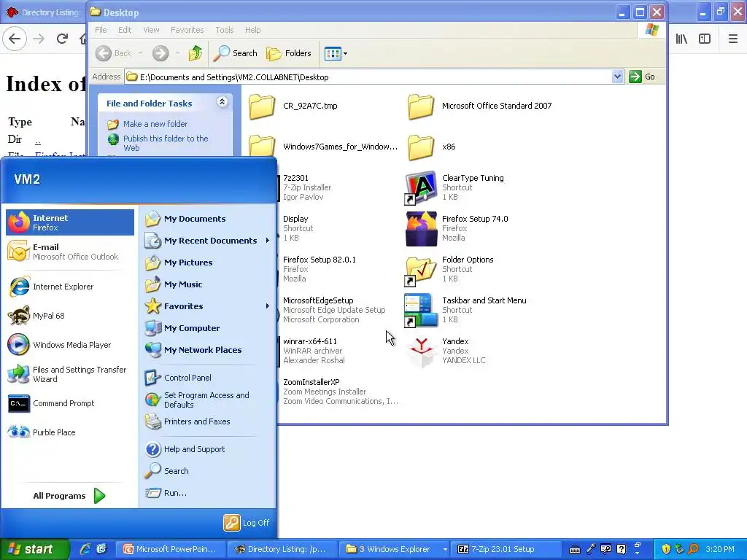Click the Go button next to address
This screenshot has width=747, height=560.
642,77
